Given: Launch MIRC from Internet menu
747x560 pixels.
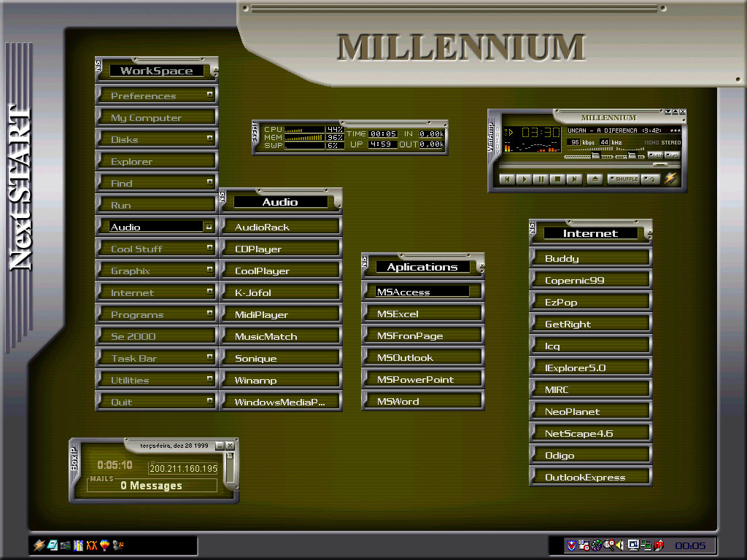Looking at the screenshot, I should (x=591, y=389).
